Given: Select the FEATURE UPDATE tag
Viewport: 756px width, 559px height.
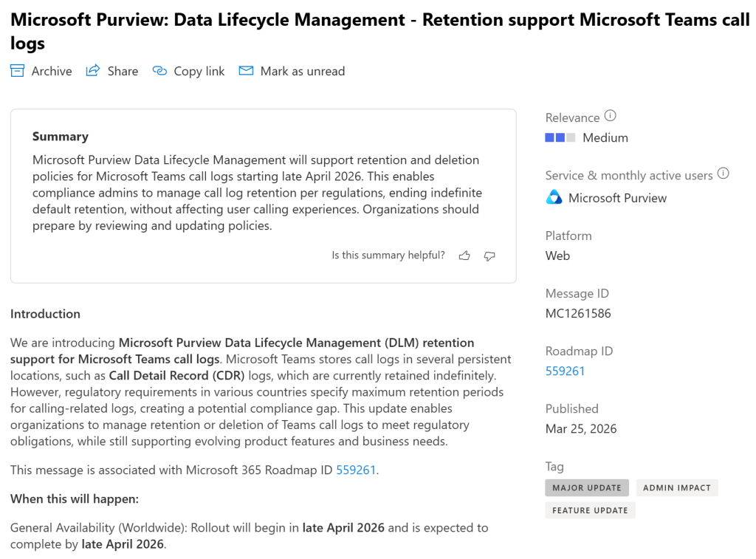Looking at the screenshot, I should tap(590, 510).
